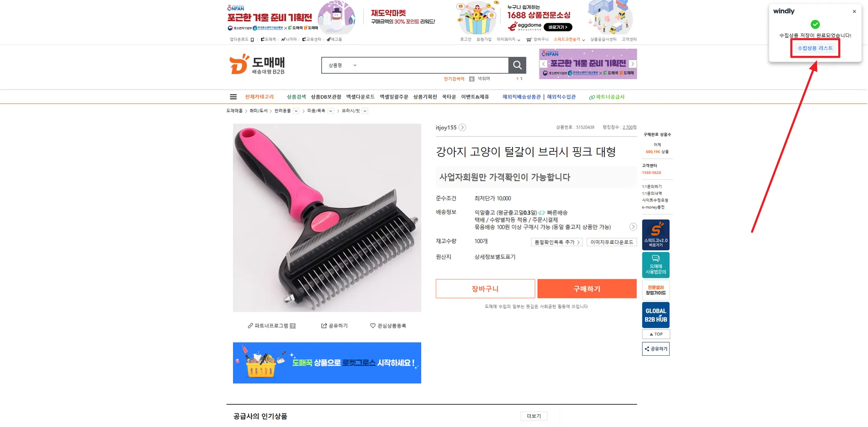Viewport: 868px width, 427px height.
Task: Expand the 반려동물 breadcrumb dropdown
Action: pos(296,111)
